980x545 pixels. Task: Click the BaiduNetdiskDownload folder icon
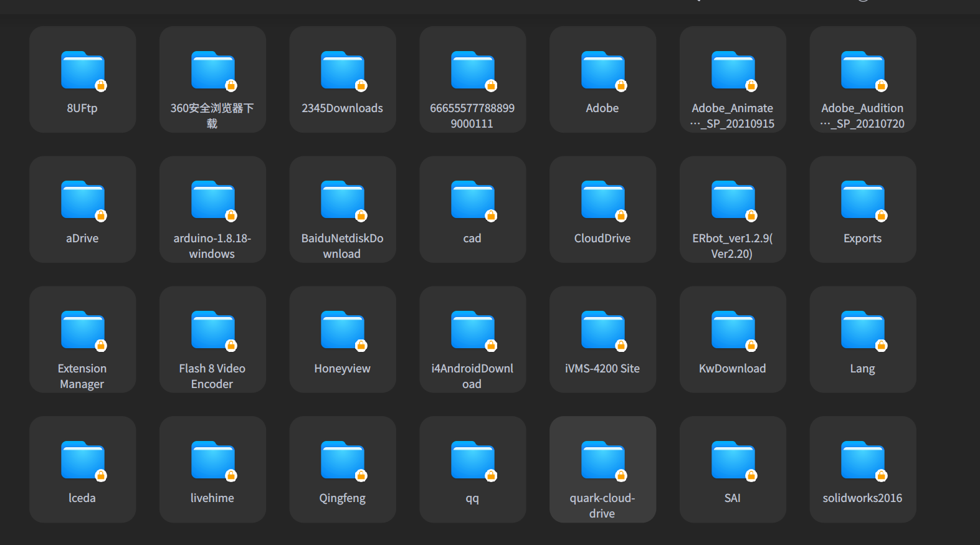[x=343, y=201]
